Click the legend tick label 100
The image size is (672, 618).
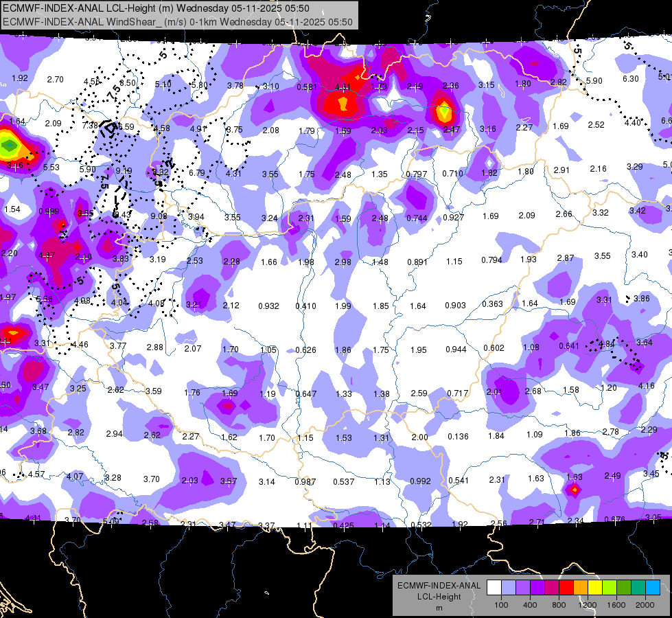[501, 605]
